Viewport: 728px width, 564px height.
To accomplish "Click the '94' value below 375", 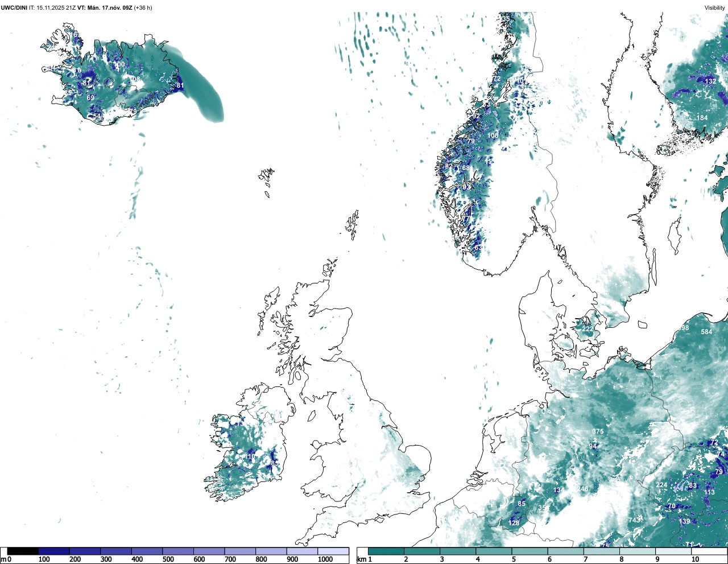I will (593, 446).
